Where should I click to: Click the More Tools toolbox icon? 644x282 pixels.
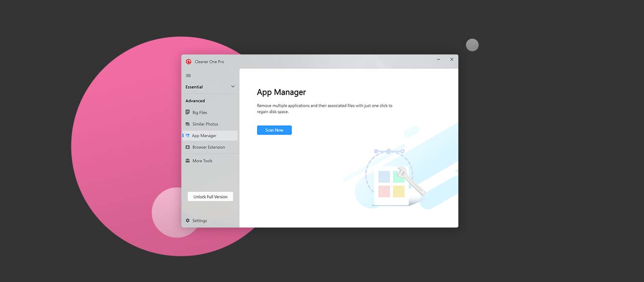[188, 161]
